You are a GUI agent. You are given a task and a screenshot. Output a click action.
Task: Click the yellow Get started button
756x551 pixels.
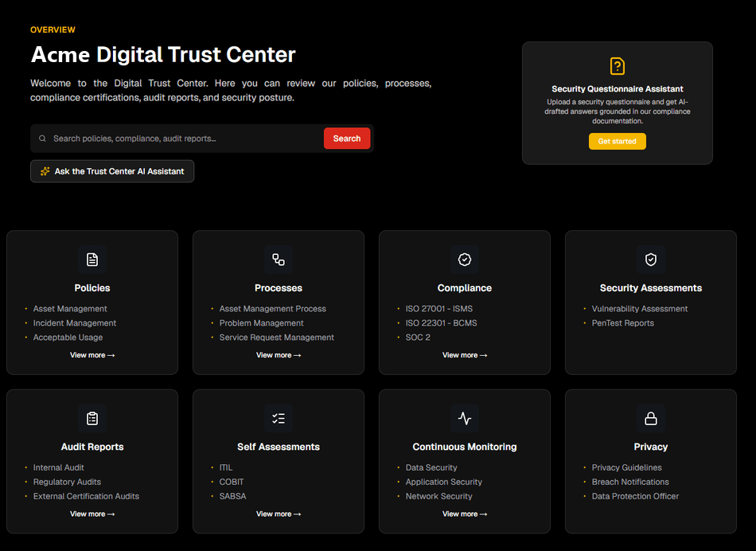[618, 142]
